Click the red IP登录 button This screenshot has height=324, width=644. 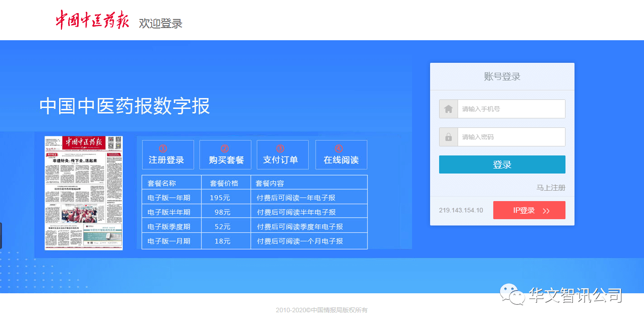[x=529, y=210]
